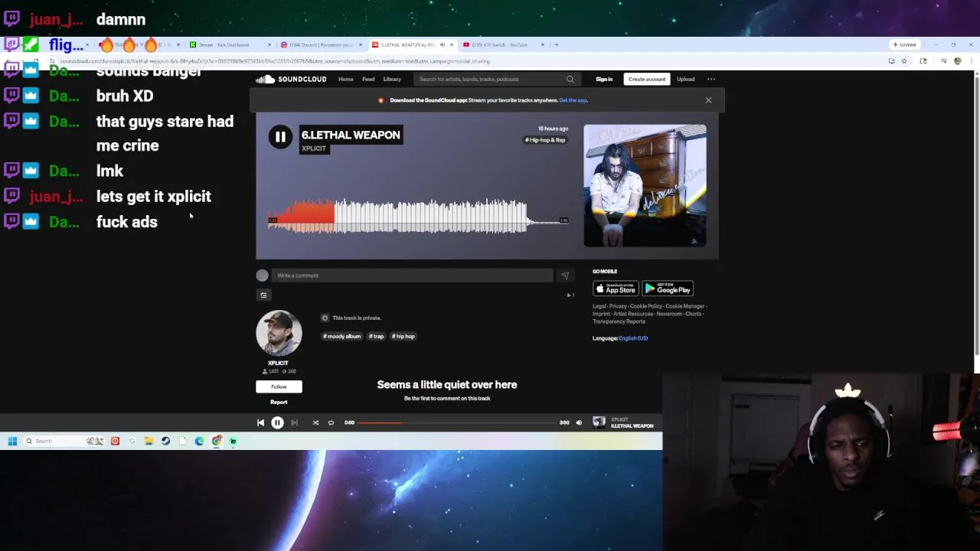Image resolution: width=980 pixels, height=551 pixels.
Task: Click the Legal footer link
Action: 599,306
